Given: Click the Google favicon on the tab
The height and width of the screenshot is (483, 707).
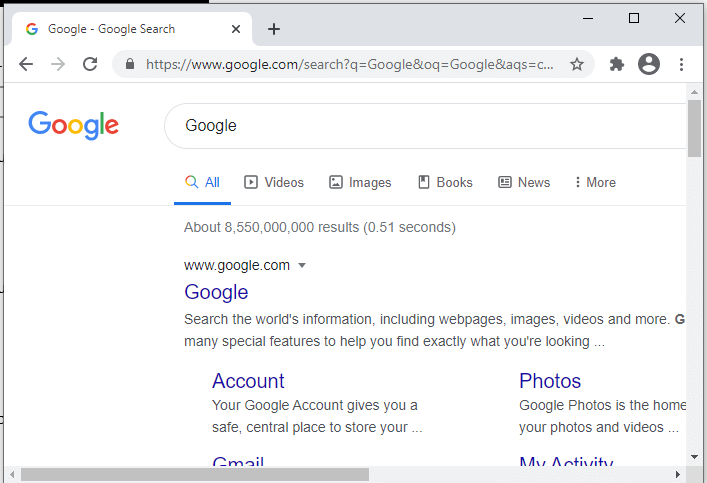Looking at the screenshot, I should point(32,29).
